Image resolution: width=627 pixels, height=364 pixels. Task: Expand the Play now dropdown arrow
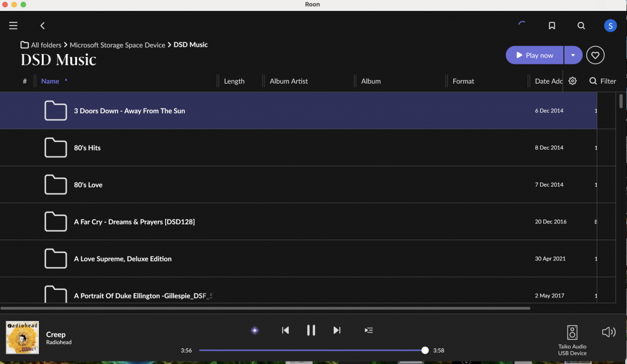click(x=573, y=55)
